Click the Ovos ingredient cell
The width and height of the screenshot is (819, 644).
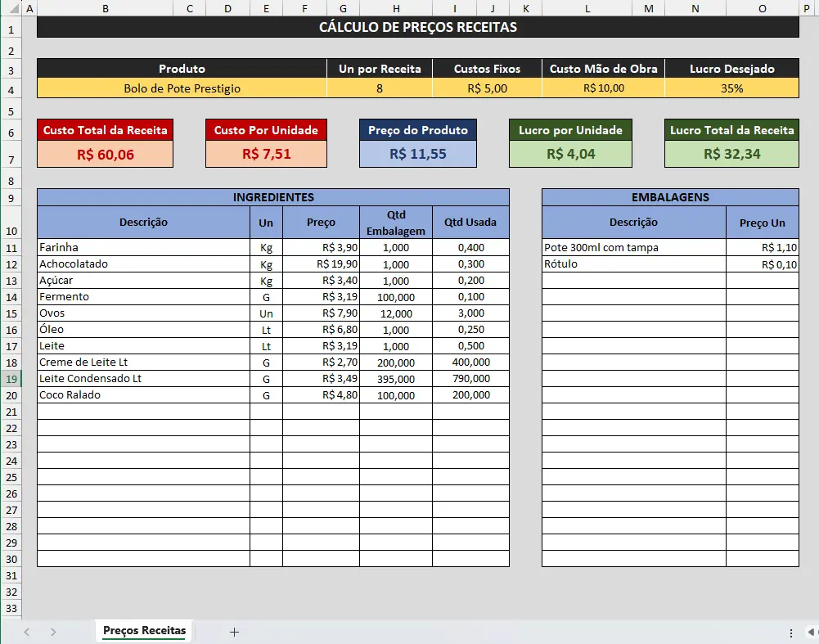coord(144,313)
